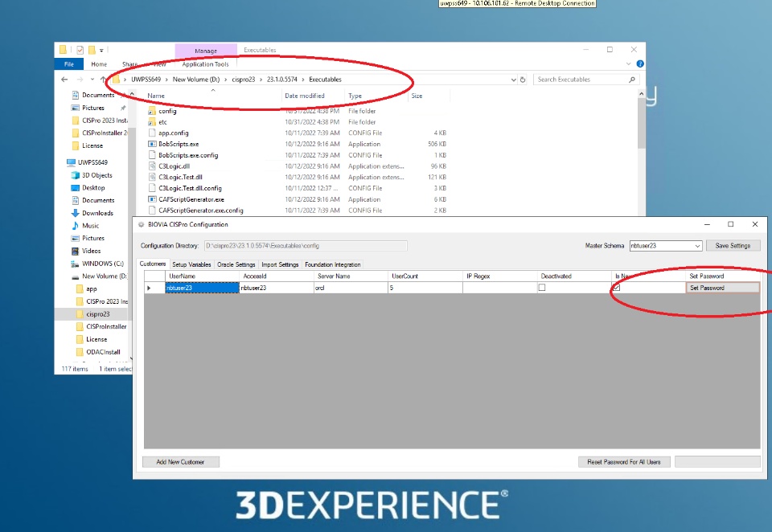The height and width of the screenshot is (532, 772).
Task: Click the Set Password button for nbtuser23
Action: [722, 288]
